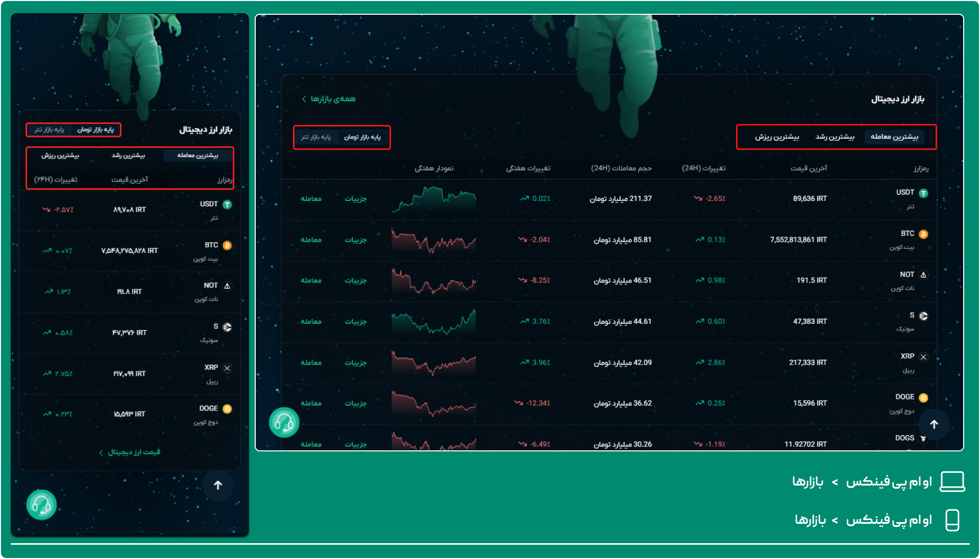Select بیشترین ریزش tab in desktop view

[777, 137]
